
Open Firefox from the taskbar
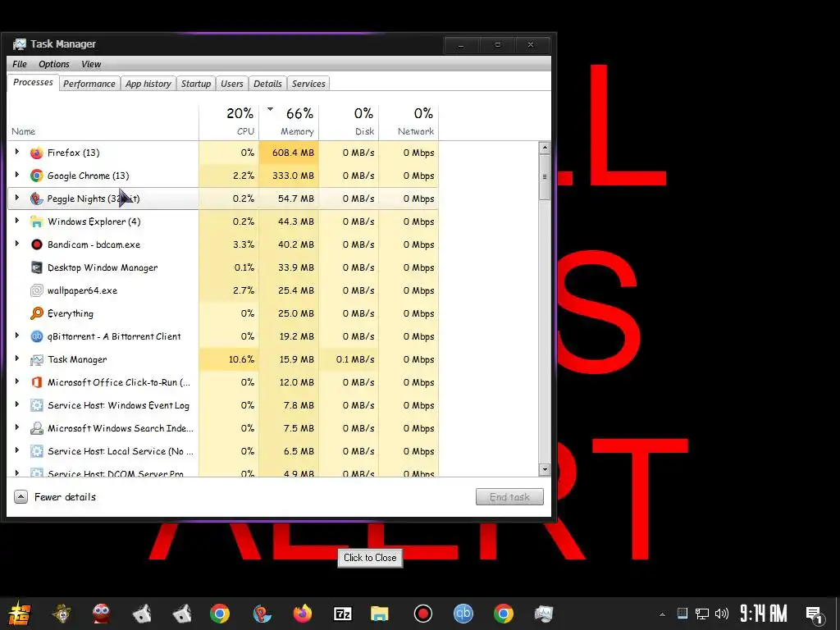pos(303,614)
